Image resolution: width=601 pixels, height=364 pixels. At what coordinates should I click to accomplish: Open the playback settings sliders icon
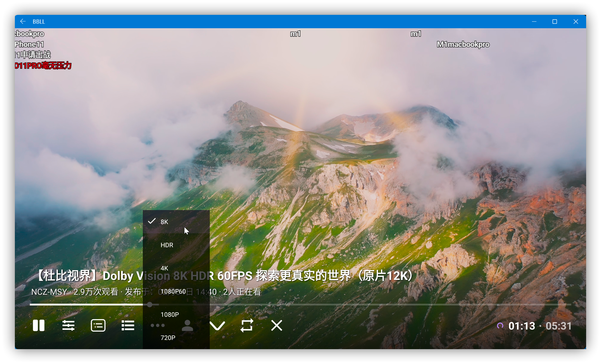pos(68,325)
